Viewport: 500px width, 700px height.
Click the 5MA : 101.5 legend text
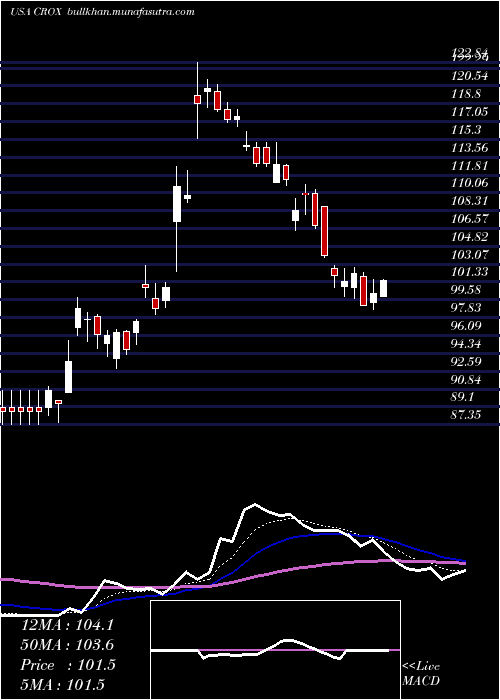pos(62,684)
